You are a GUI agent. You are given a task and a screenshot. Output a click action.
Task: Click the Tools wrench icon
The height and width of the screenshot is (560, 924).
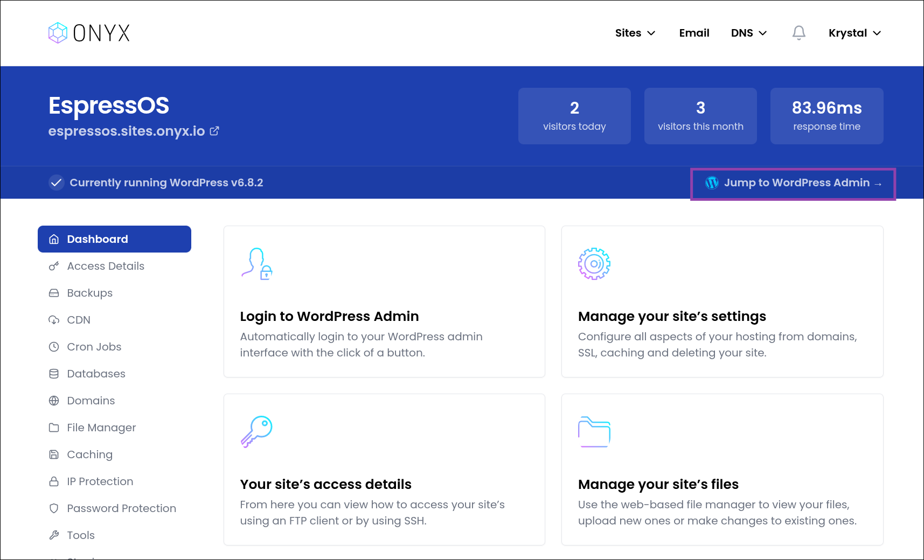tap(54, 535)
